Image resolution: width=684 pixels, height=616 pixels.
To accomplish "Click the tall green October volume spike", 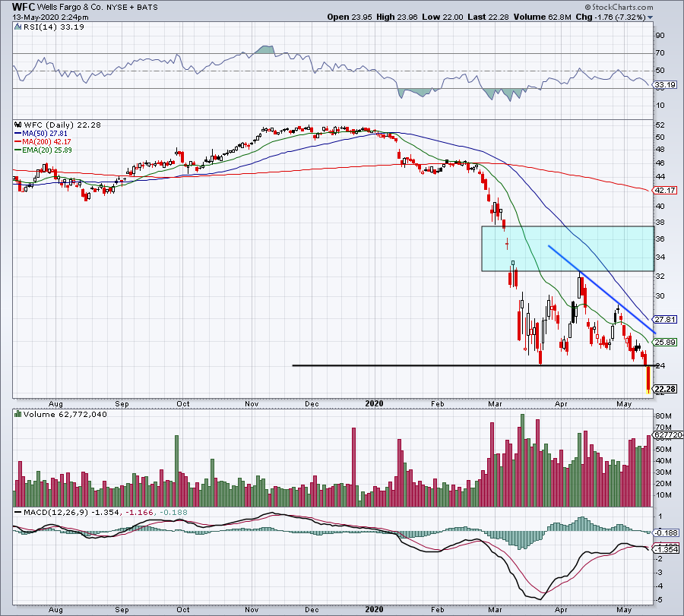I will click(176, 471).
